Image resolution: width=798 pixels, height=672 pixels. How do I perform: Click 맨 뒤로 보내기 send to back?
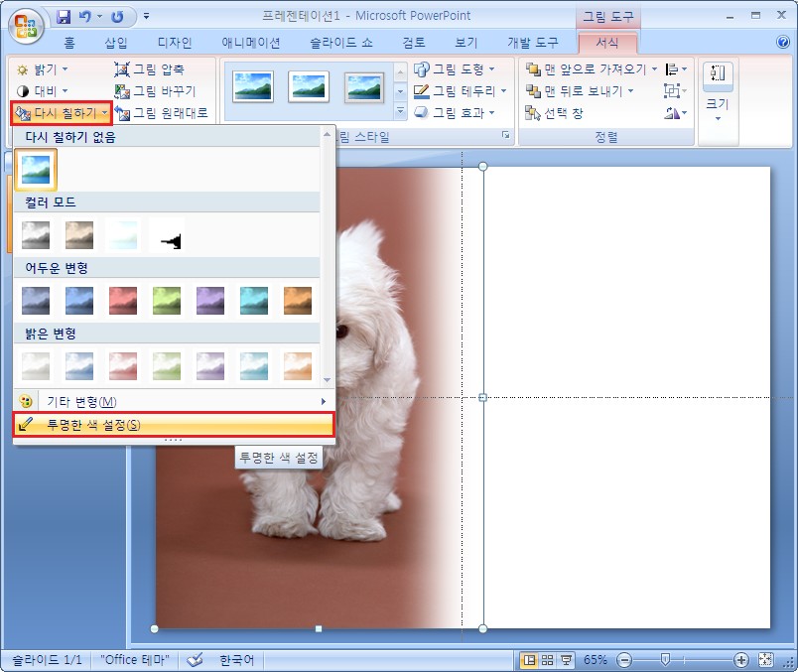tap(581, 91)
